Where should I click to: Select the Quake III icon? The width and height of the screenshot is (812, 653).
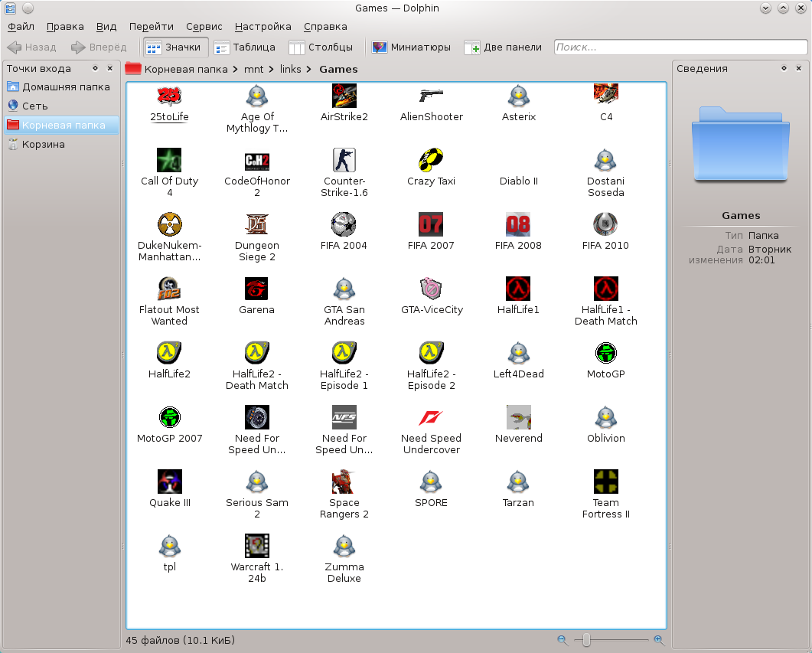[169, 481]
